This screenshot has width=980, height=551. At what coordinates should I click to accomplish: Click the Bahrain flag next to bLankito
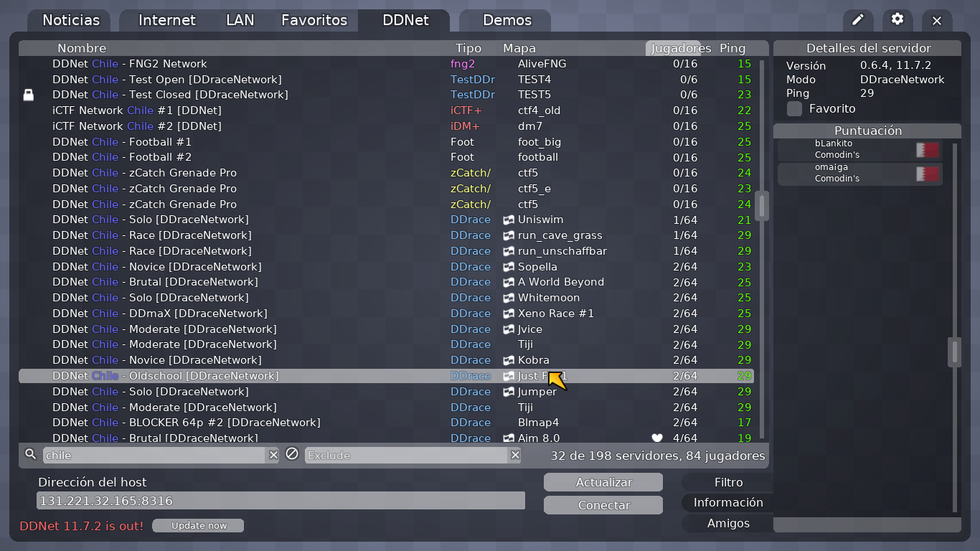(927, 149)
